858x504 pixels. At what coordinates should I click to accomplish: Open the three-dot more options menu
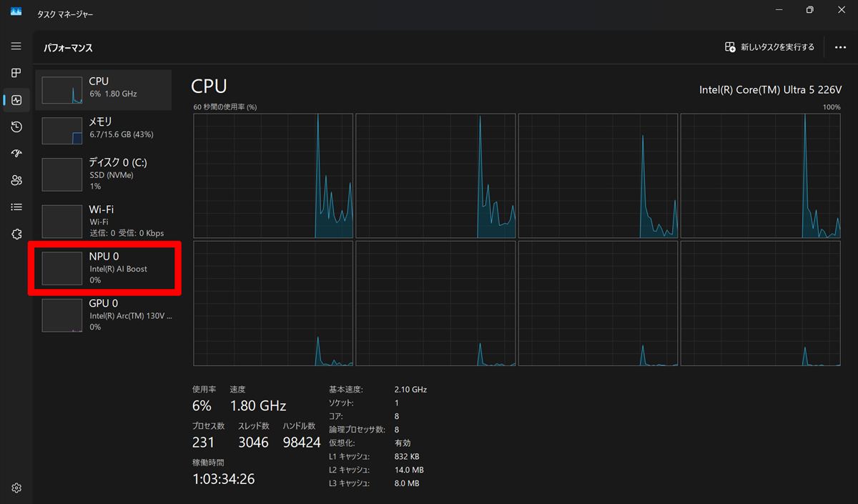(840, 47)
